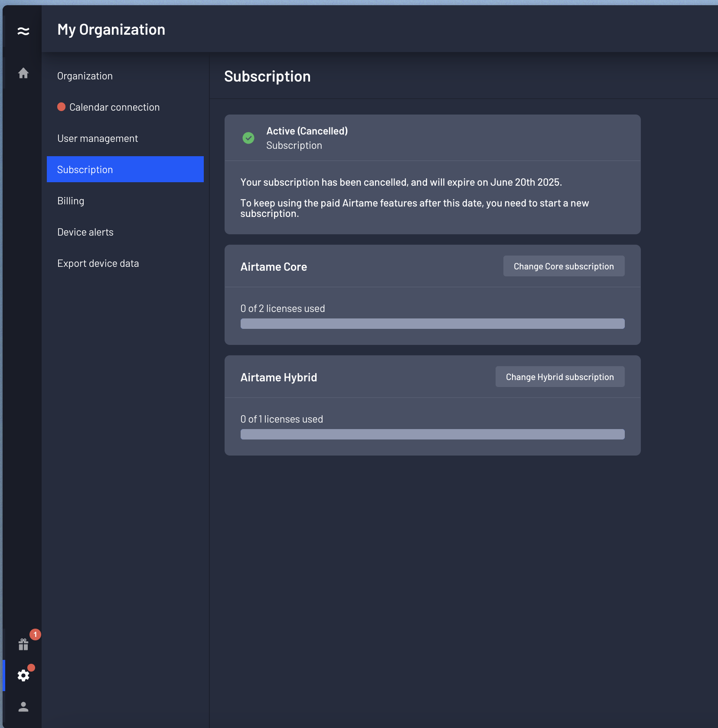Click the green active status checkmark icon
Screen dimensions: 718x728
pyautogui.click(x=248, y=138)
